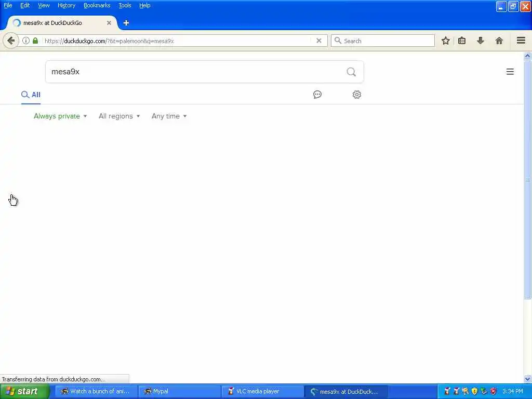Open the Help menu
The width and height of the screenshot is (532, 399).
click(x=144, y=5)
